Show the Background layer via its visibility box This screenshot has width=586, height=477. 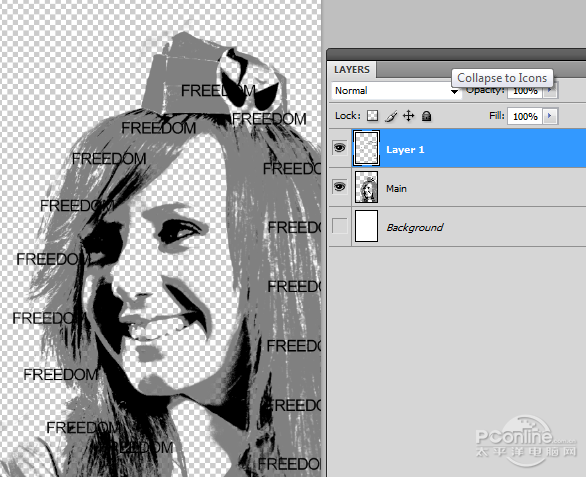339,226
